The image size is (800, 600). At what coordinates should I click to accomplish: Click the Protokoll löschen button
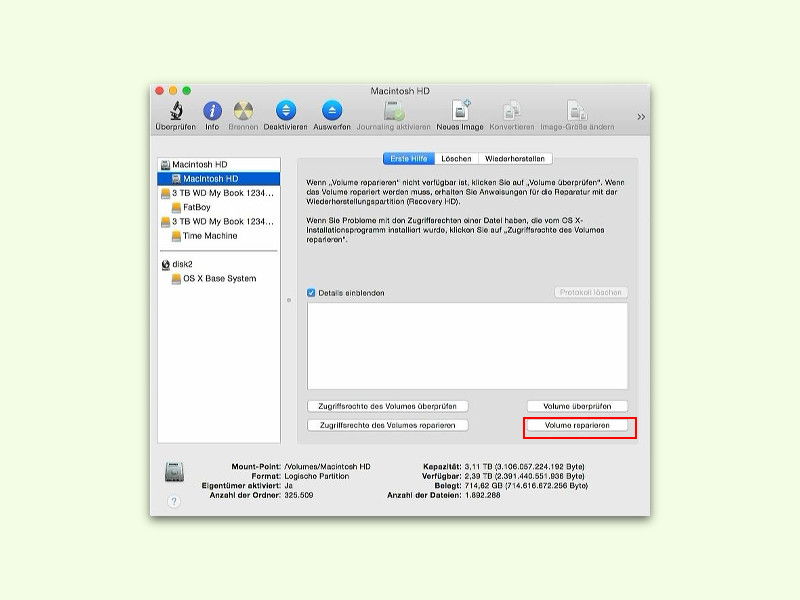[591, 292]
